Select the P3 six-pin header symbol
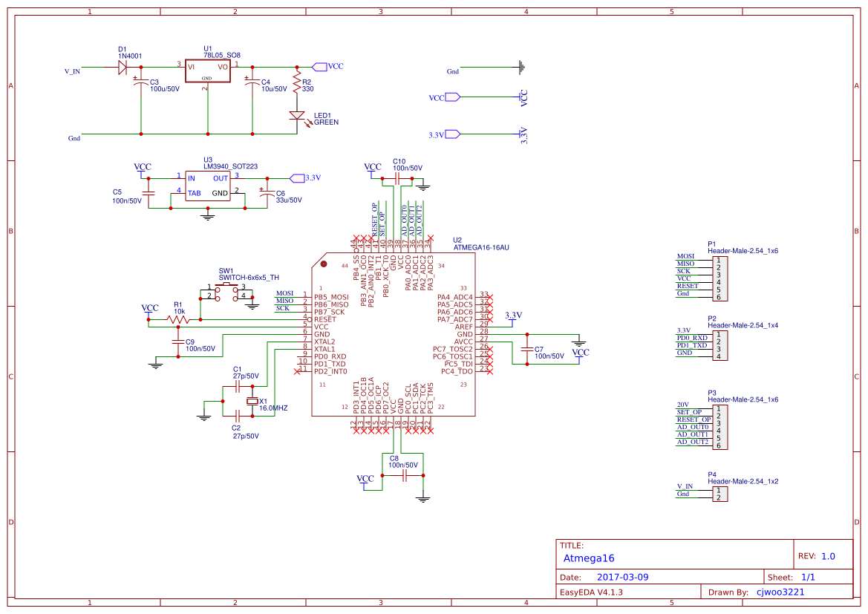Screen dimensions: 868x614 pos(719,428)
